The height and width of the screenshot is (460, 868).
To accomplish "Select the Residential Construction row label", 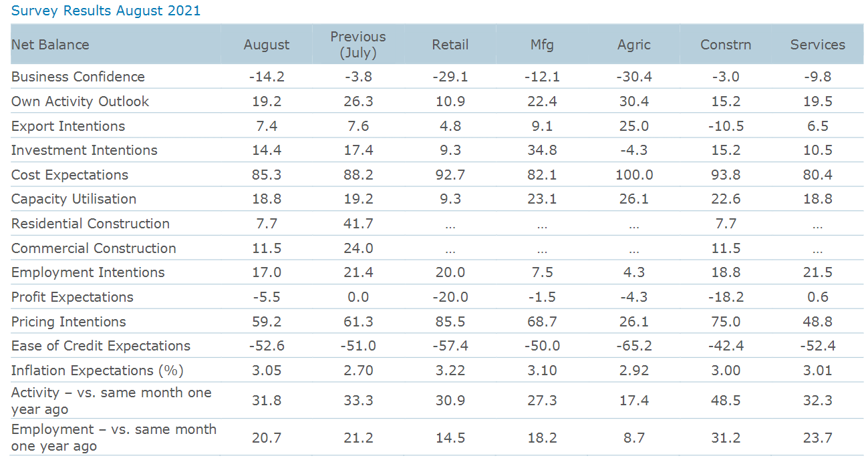I will 90,224.
